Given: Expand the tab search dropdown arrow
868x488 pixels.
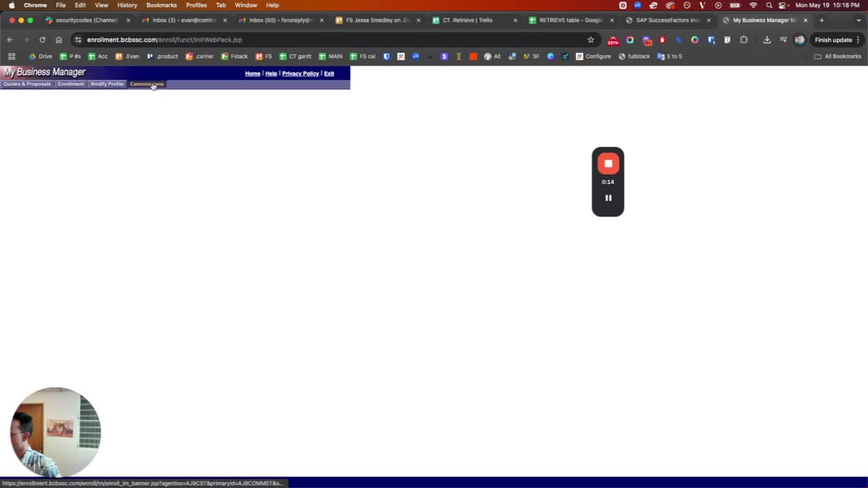Looking at the screenshot, I should [859, 20].
